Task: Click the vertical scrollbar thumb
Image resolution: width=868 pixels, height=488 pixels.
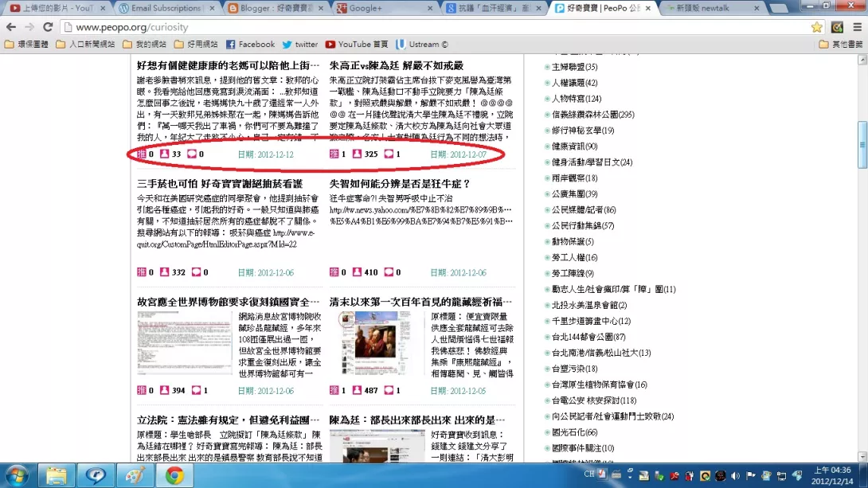Action: 862,145
